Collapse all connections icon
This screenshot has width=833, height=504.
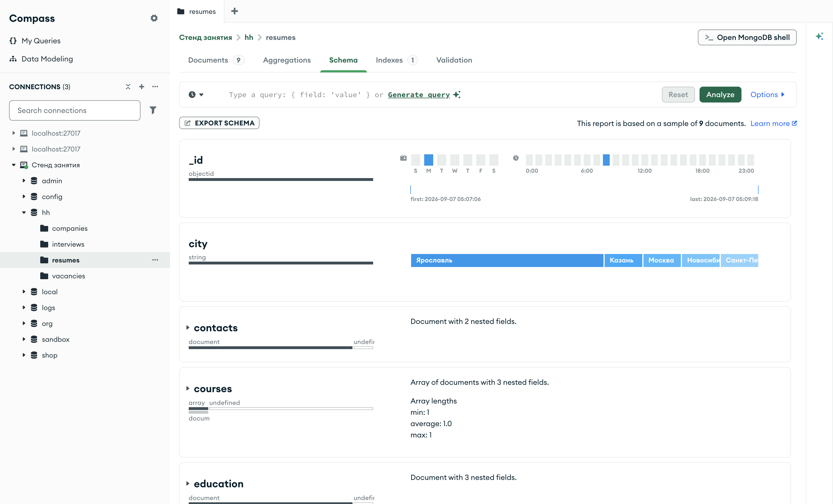tap(128, 87)
